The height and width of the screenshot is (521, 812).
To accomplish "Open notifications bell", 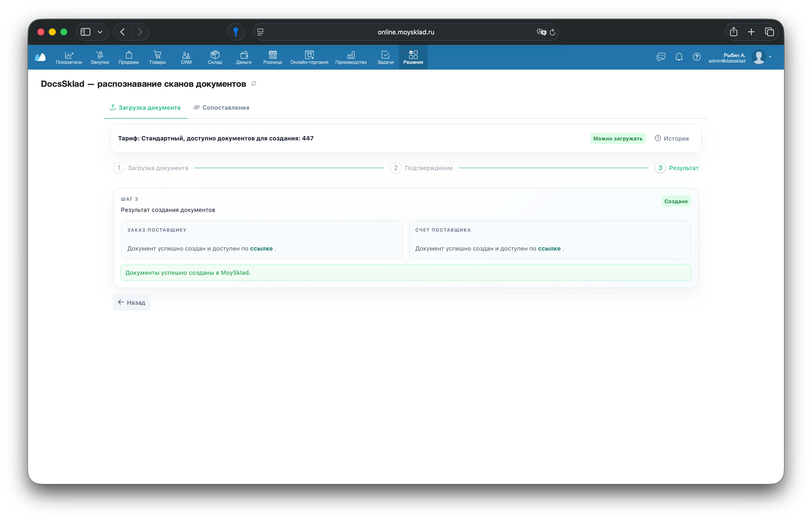I will coord(679,57).
